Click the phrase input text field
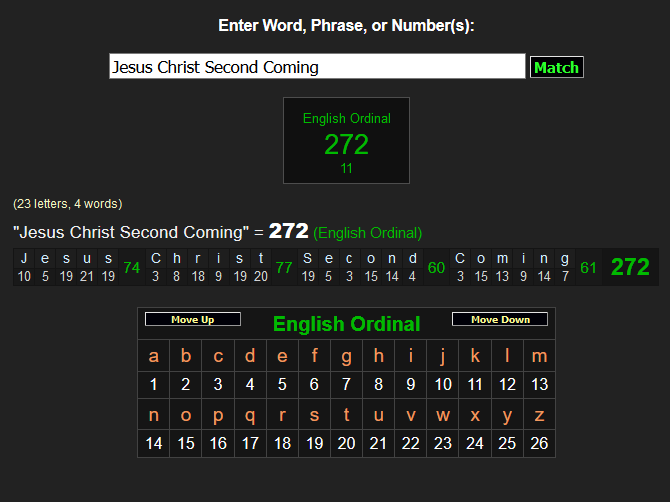Viewport: 670px width, 502px height. 317,67
